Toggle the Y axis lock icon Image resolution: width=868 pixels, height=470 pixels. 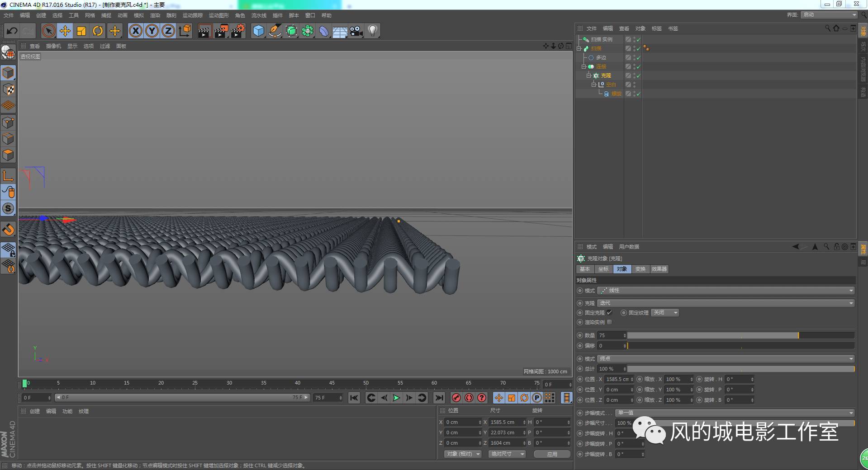point(152,31)
